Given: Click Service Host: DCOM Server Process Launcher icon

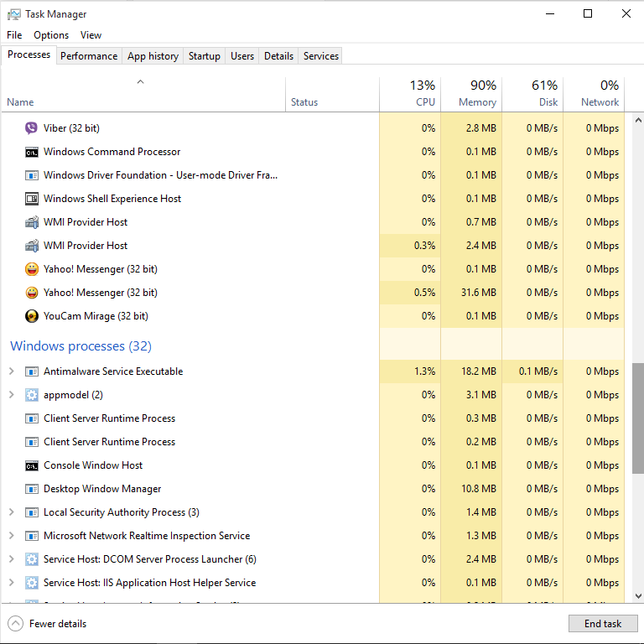Looking at the screenshot, I should coord(32,559).
